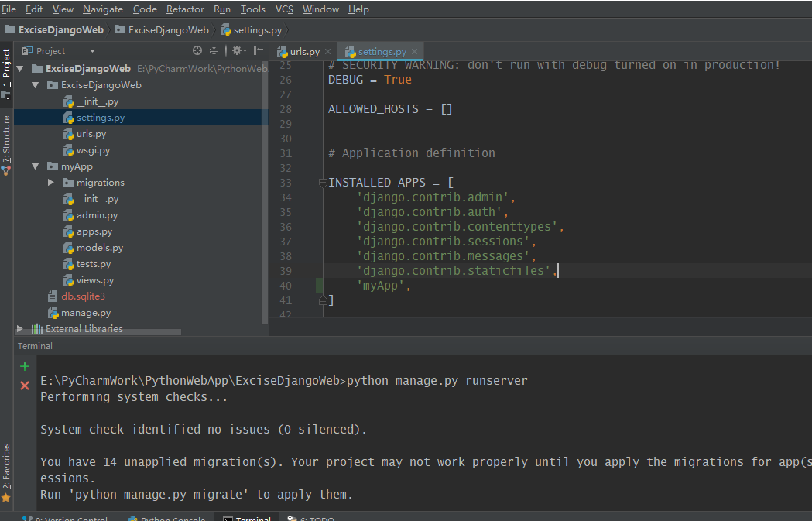
Task: Collapse the myApp folder node
Action: click(35, 166)
